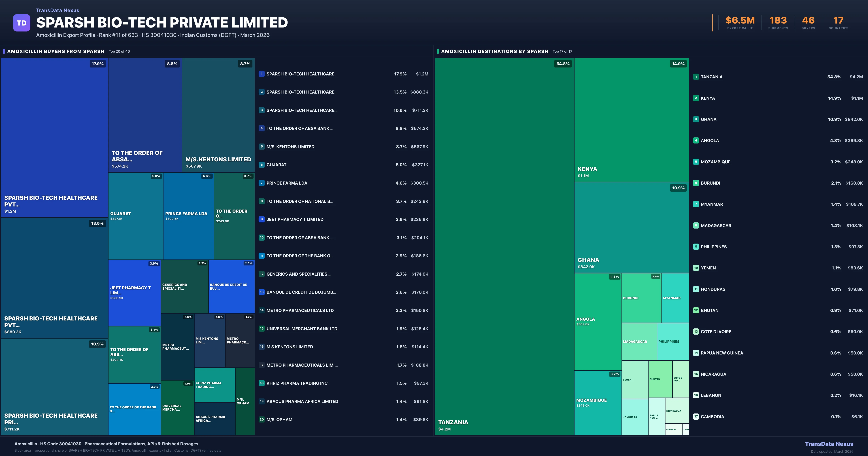
Task: Click Amoxicillin Buyers From Sparsh header
Action: 56,52
